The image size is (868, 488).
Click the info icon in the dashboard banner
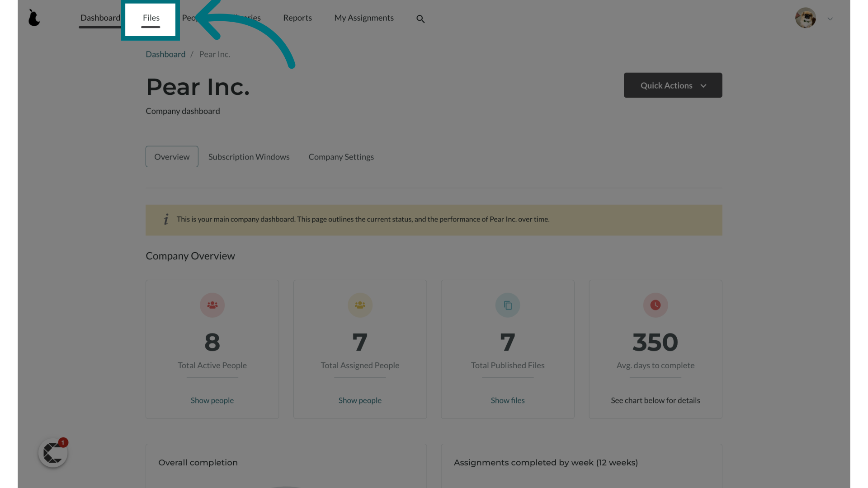click(166, 219)
